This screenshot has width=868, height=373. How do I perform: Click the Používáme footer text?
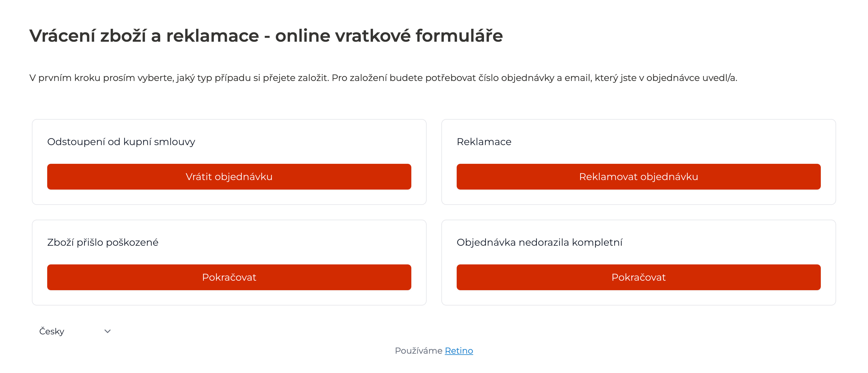pyautogui.click(x=418, y=351)
